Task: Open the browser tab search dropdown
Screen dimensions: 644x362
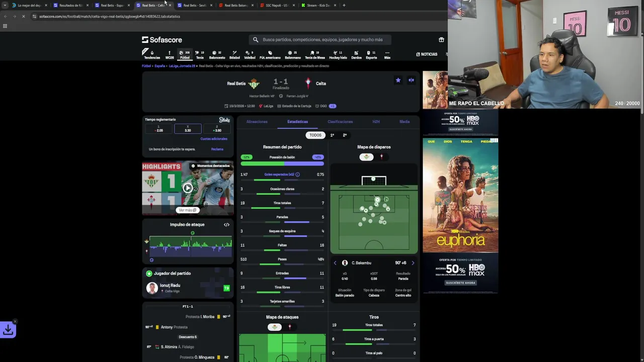Action: click(5, 5)
